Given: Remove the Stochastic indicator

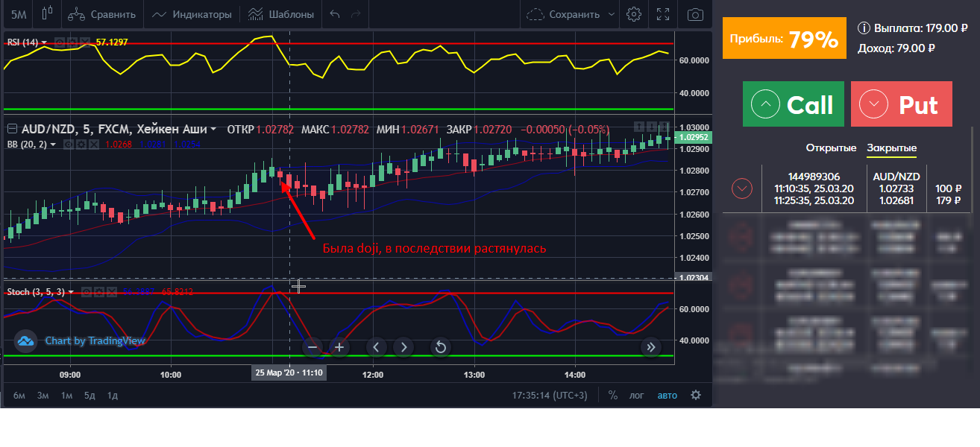Looking at the screenshot, I should pos(112,291).
